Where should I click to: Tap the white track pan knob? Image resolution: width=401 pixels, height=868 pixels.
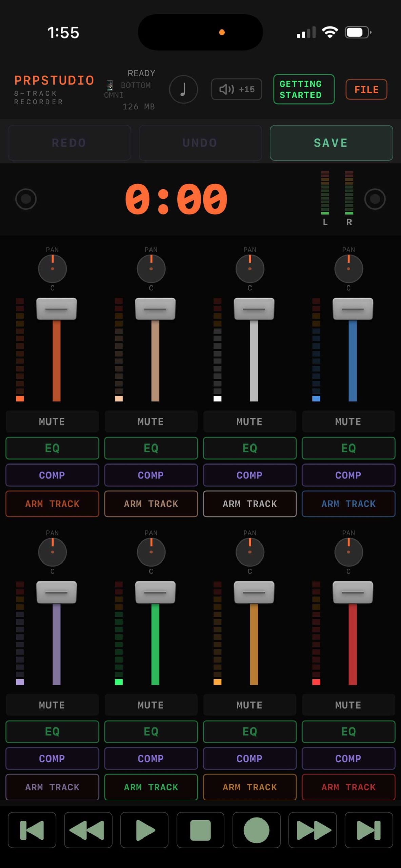tap(250, 269)
